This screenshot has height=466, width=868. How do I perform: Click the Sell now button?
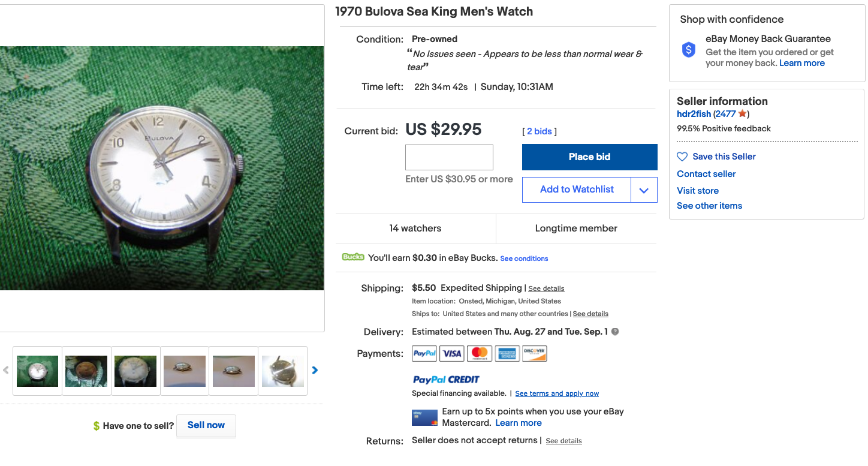pyautogui.click(x=206, y=425)
